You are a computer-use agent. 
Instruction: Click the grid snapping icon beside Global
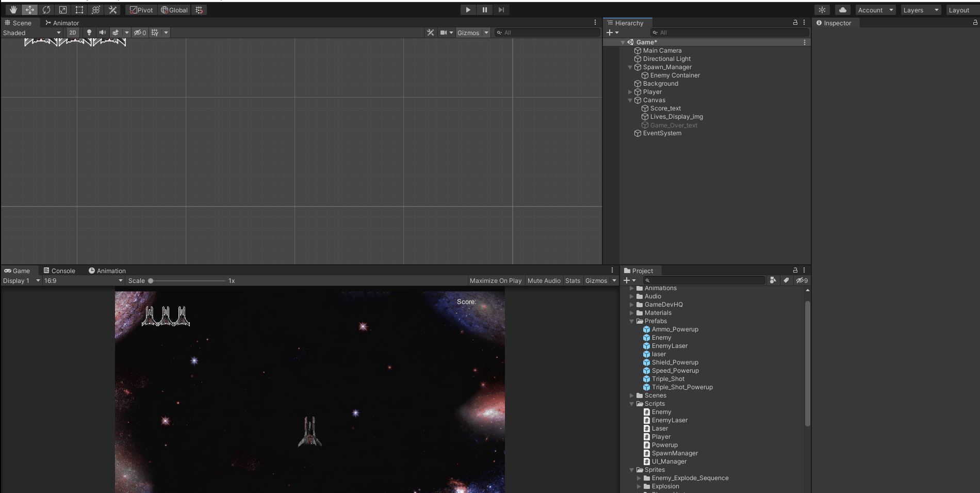(199, 10)
